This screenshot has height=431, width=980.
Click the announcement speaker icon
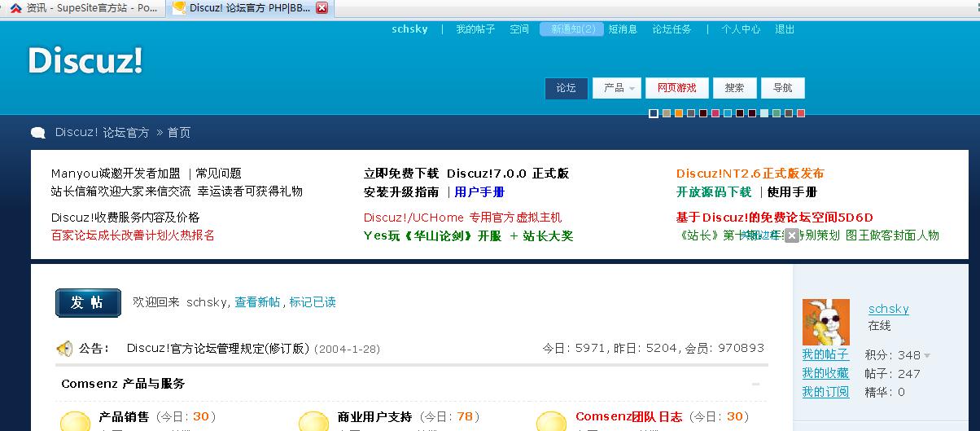64,349
